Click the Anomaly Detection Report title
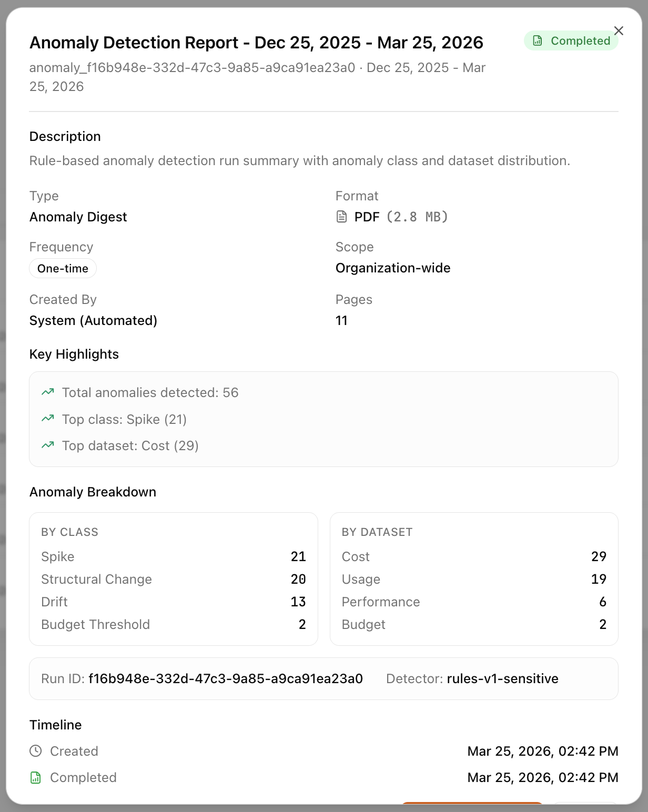Image resolution: width=648 pixels, height=812 pixels. tap(256, 43)
